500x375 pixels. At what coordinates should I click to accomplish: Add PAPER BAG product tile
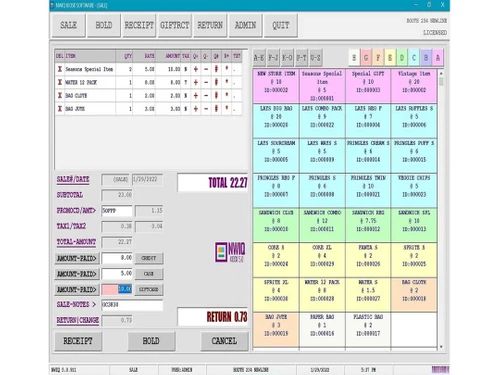[322, 329]
